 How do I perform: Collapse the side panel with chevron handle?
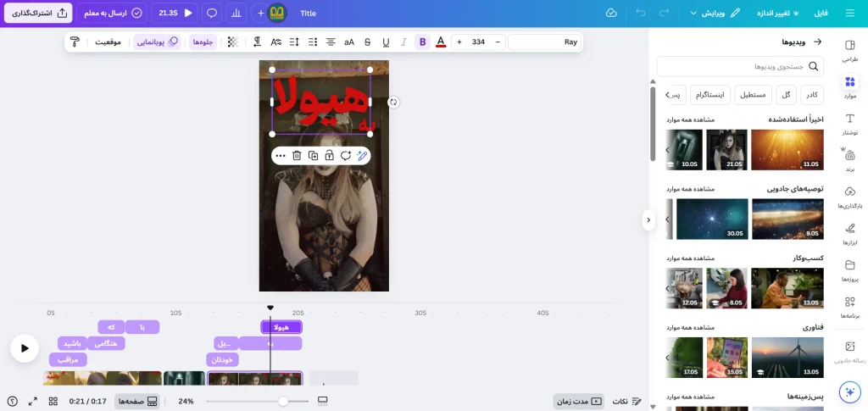coord(648,219)
